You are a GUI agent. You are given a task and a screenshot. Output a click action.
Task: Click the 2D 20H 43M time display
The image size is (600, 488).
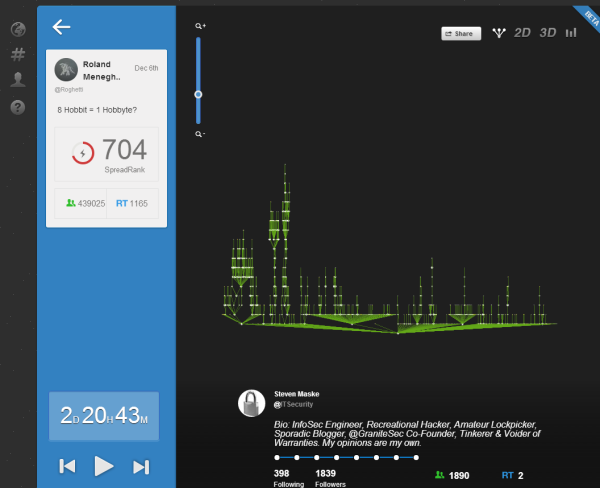coord(104,416)
